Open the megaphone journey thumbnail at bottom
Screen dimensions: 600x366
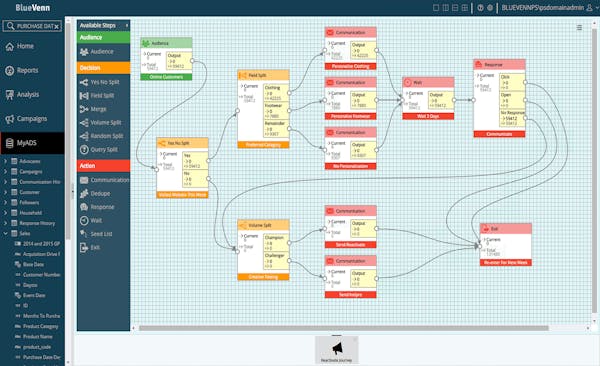pyautogui.click(x=337, y=350)
